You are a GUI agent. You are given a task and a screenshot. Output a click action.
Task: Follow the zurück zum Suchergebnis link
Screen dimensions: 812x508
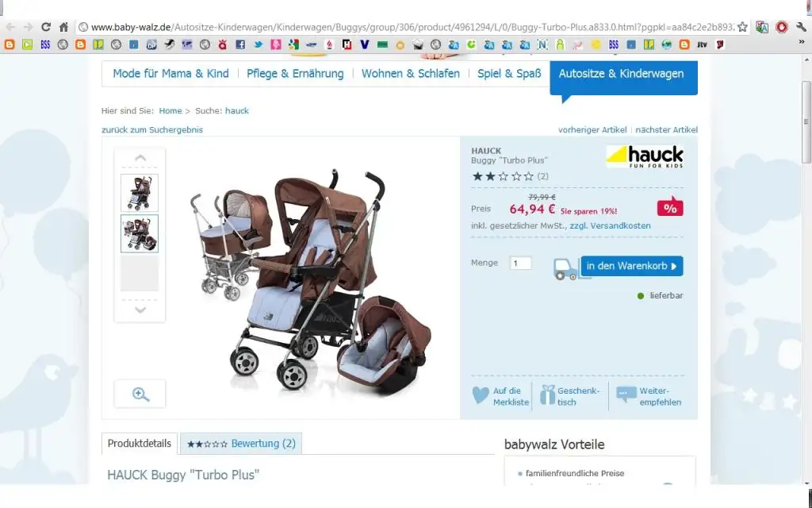click(x=152, y=129)
